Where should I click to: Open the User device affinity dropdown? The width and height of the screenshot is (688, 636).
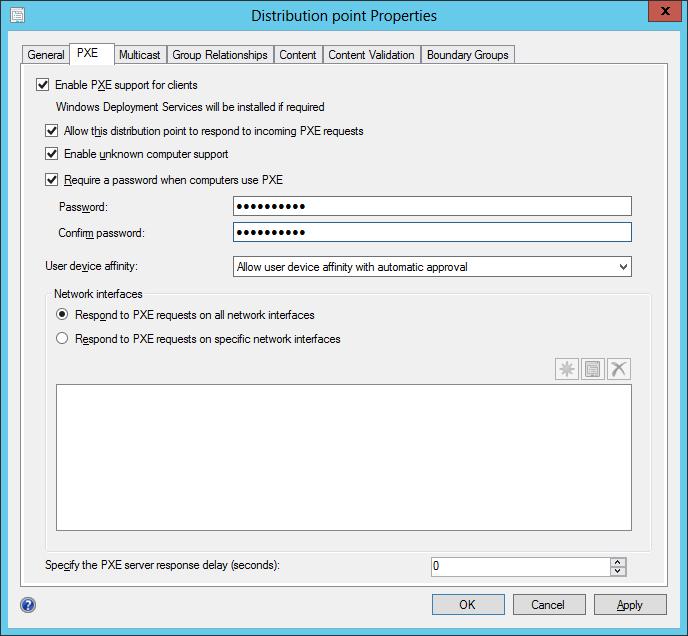[432, 267]
